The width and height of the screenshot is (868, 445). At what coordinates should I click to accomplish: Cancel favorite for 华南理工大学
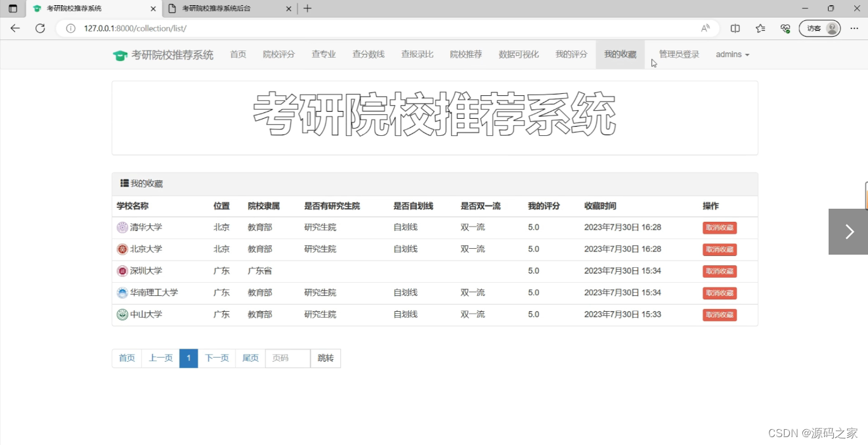720,293
